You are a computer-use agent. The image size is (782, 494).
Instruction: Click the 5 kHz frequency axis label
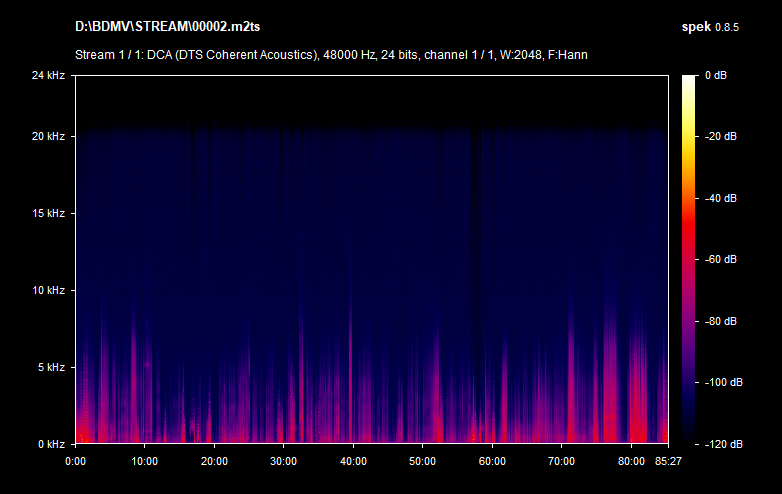50,368
